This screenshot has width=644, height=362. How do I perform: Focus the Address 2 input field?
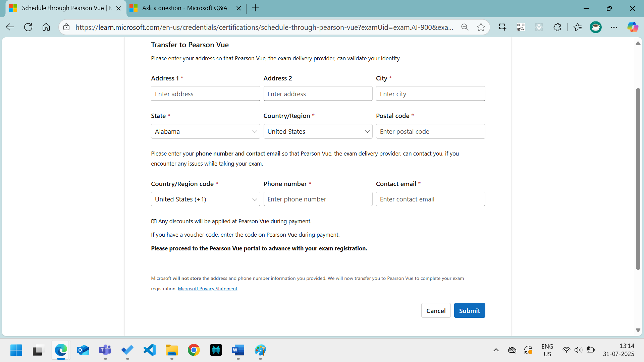[x=318, y=94]
